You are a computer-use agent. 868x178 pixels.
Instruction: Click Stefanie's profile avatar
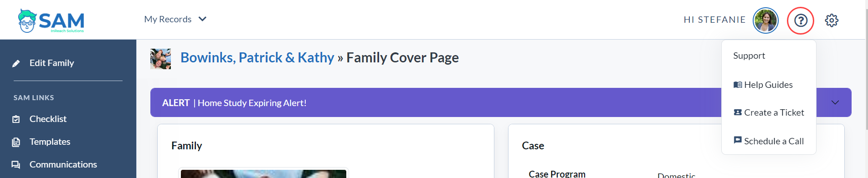[765, 20]
